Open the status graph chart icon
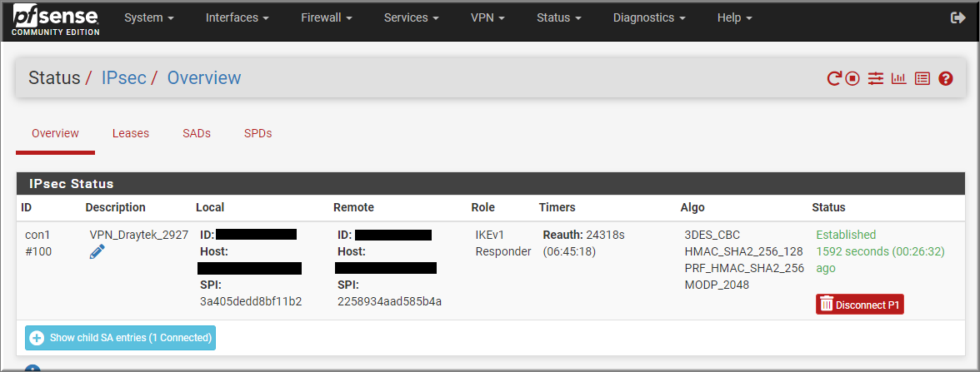The height and width of the screenshot is (372, 980). tap(898, 78)
